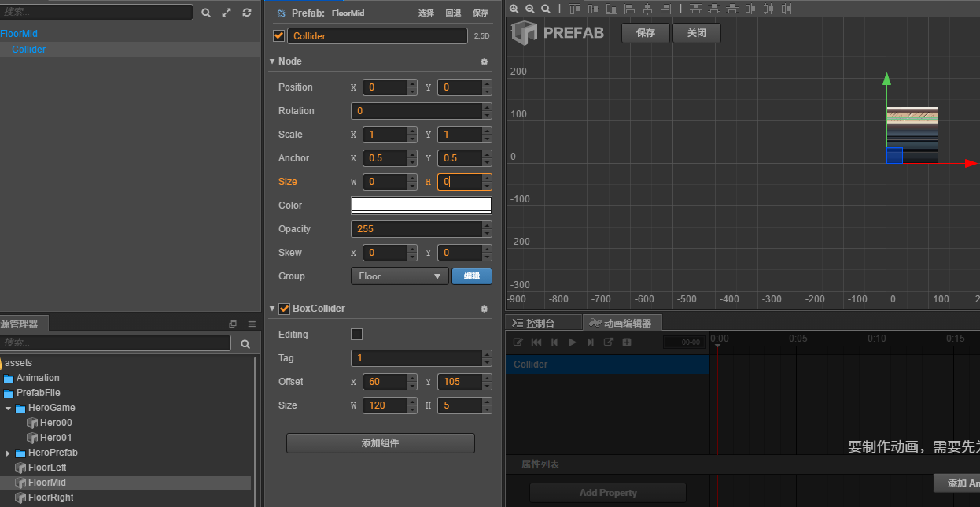Click the zoom out icon in scene toolbar
This screenshot has height=507, width=980.
pos(529,9)
